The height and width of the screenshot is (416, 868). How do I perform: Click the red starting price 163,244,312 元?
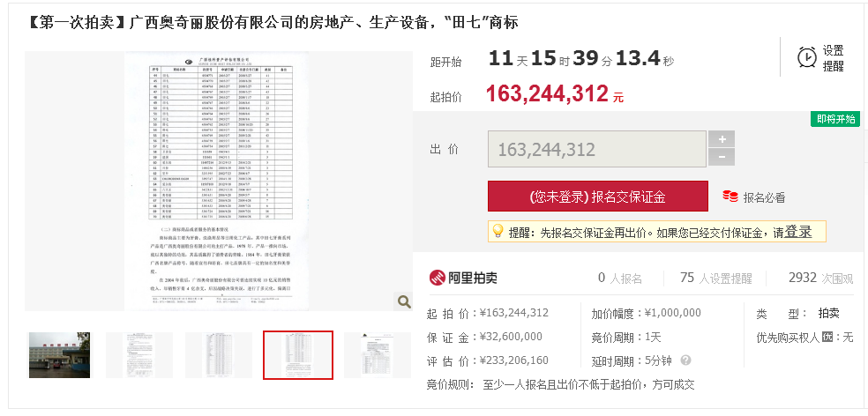tap(555, 94)
